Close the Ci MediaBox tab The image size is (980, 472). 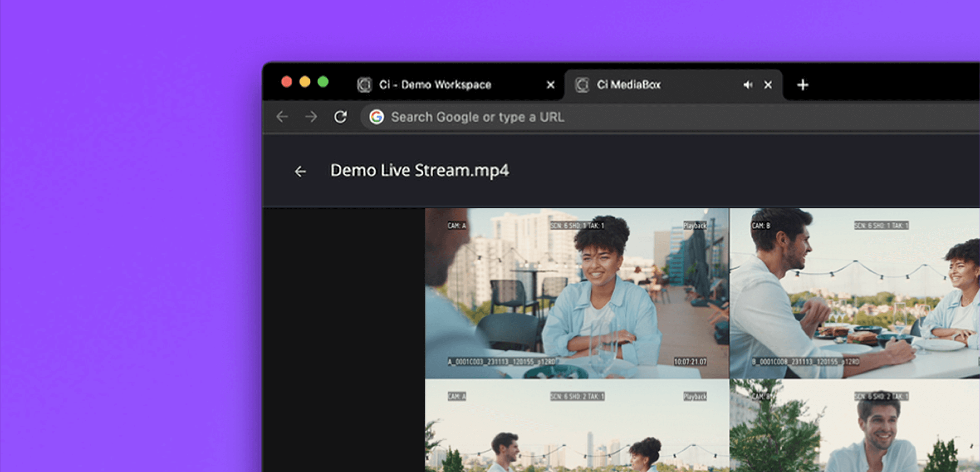tap(768, 85)
